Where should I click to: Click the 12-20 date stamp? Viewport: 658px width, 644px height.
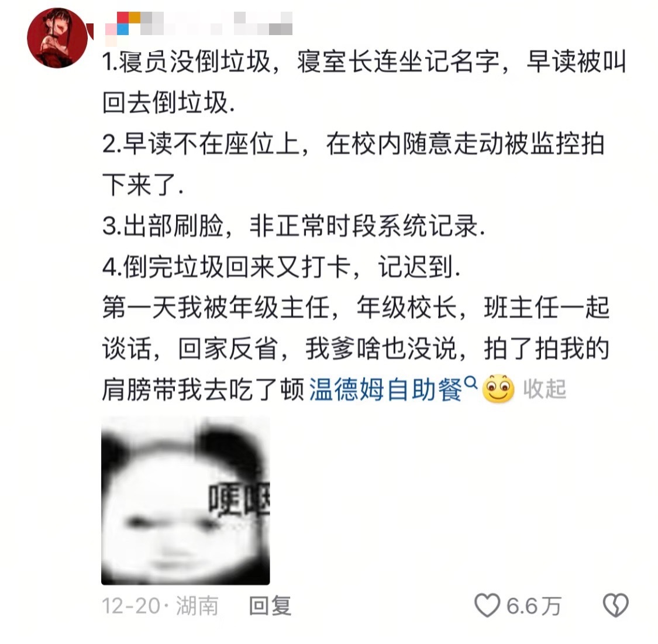[132, 606]
